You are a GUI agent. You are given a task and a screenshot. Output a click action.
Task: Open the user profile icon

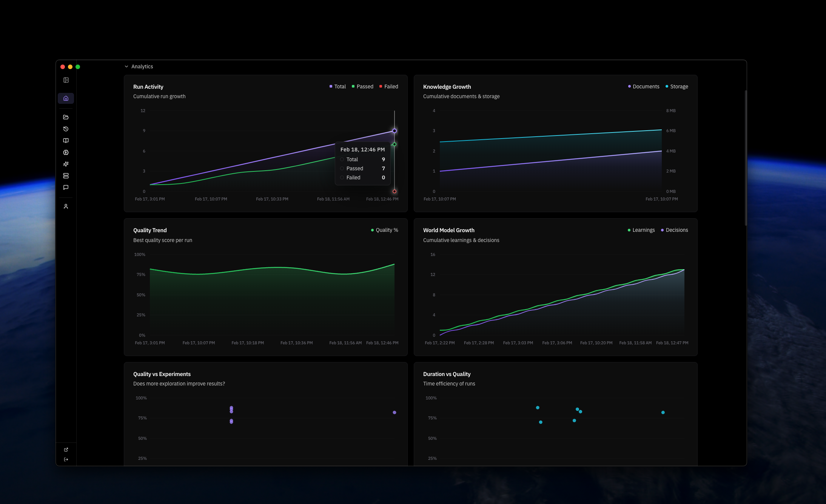tap(66, 207)
